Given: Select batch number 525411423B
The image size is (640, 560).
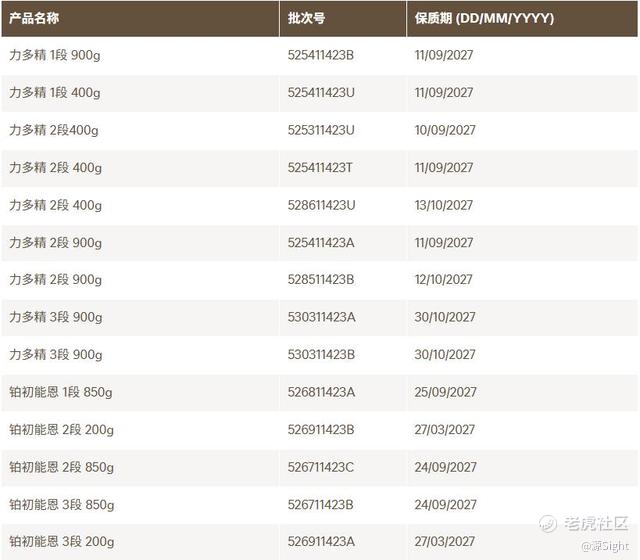Looking at the screenshot, I should 321,55.
